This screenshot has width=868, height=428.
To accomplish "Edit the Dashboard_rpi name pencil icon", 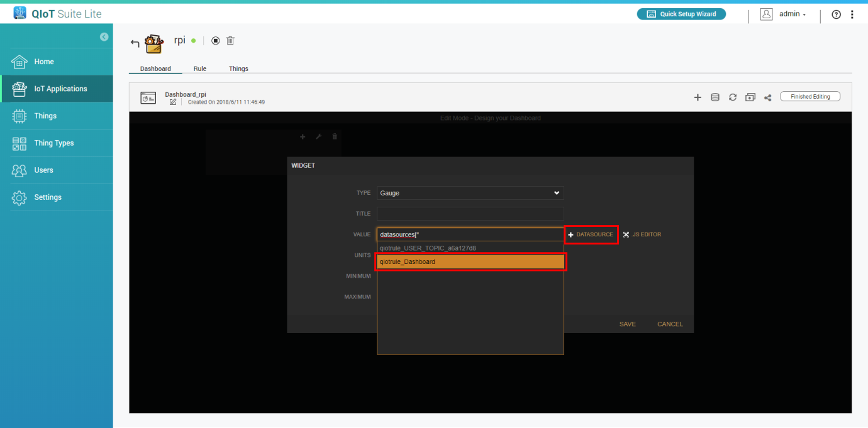I will (x=173, y=102).
